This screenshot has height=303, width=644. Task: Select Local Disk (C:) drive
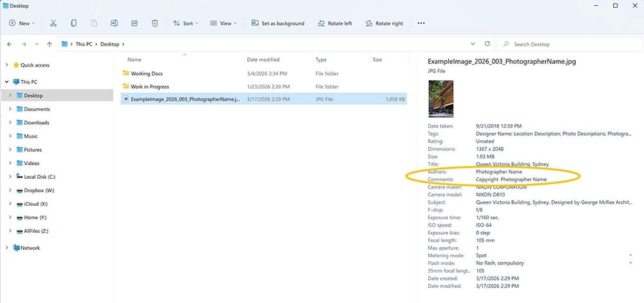(39, 177)
